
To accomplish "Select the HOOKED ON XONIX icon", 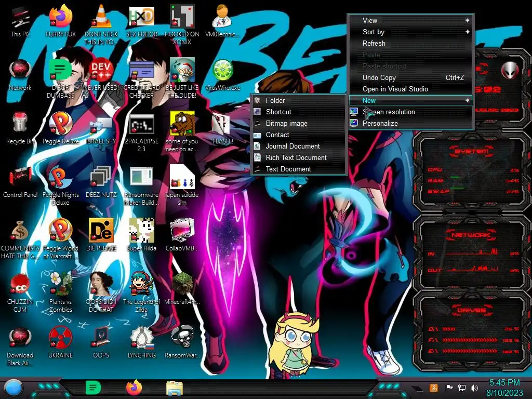I will [182, 24].
